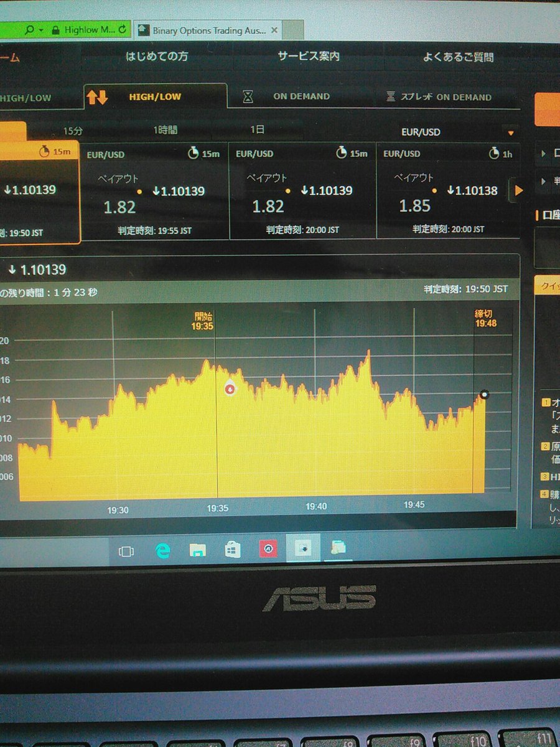Close the Binary Options Trading tab
560x747 pixels.
274,30
